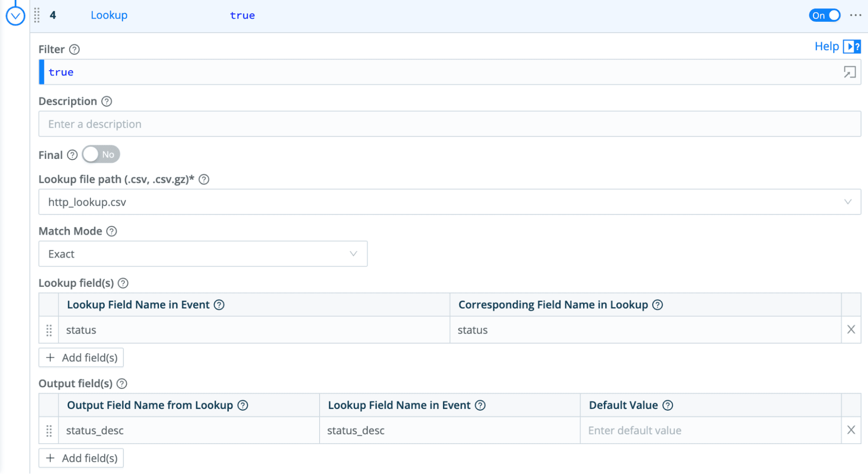
Task: Expand the Filter expression editor icon
Action: coord(849,72)
